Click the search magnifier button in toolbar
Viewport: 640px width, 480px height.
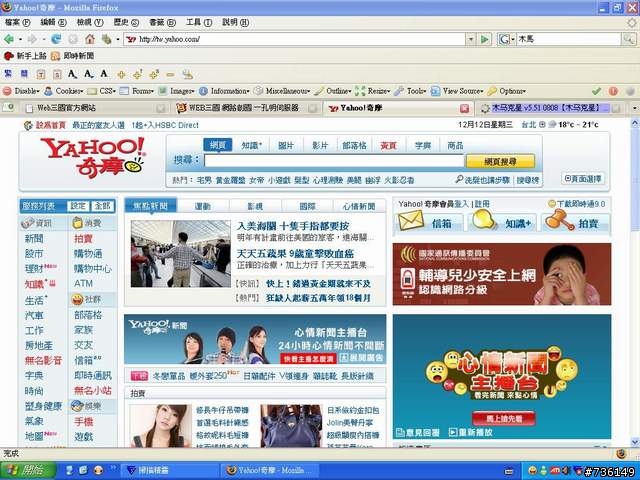coord(628,39)
